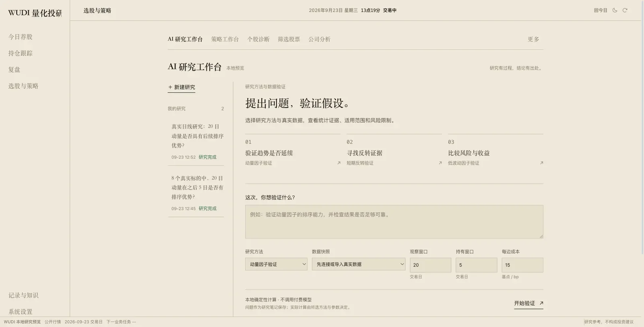Switch to 公司分析 tab
The height and width of the screenshot is (327, 644).
tap(320, 39)
